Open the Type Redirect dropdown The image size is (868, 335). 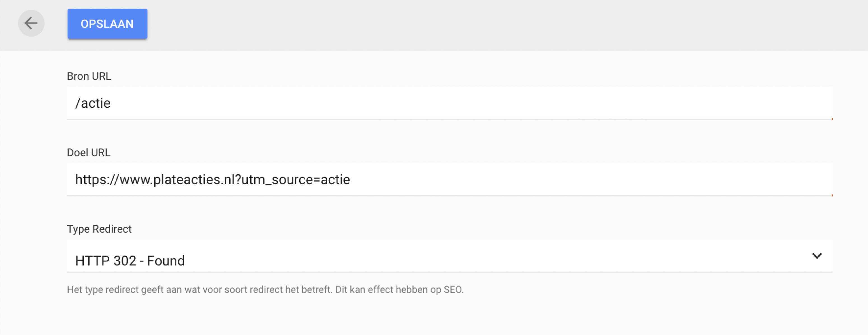[449, 256]
